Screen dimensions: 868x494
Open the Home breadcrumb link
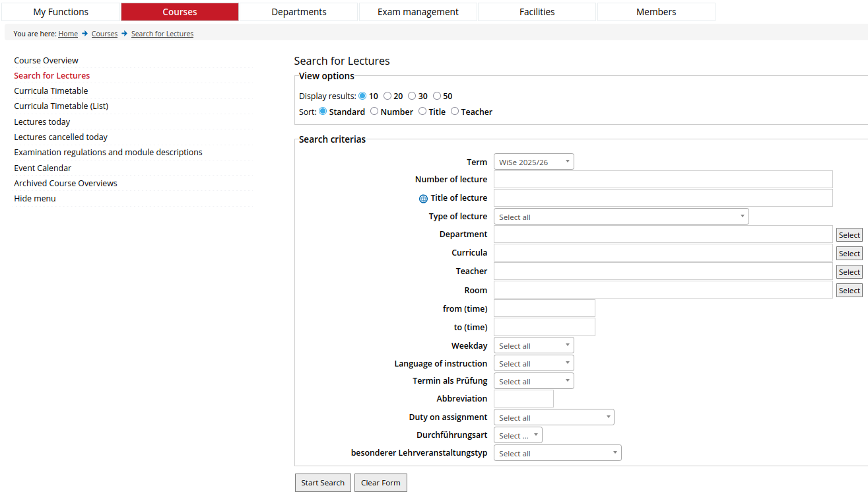(68, 33)
